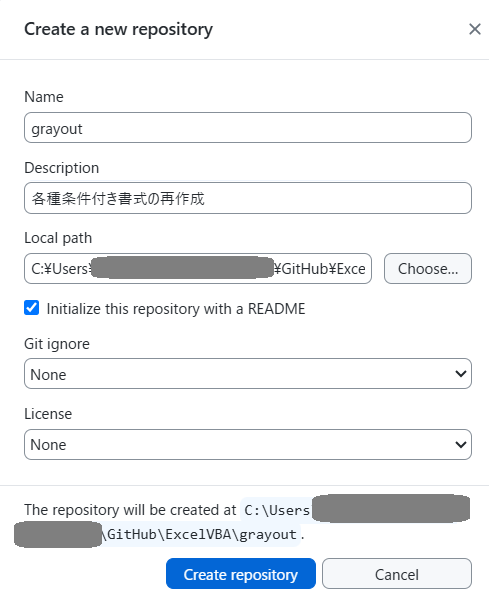Click the Create a new repository title
Viewport: 489px width, 608px height.
coord(119,29)
